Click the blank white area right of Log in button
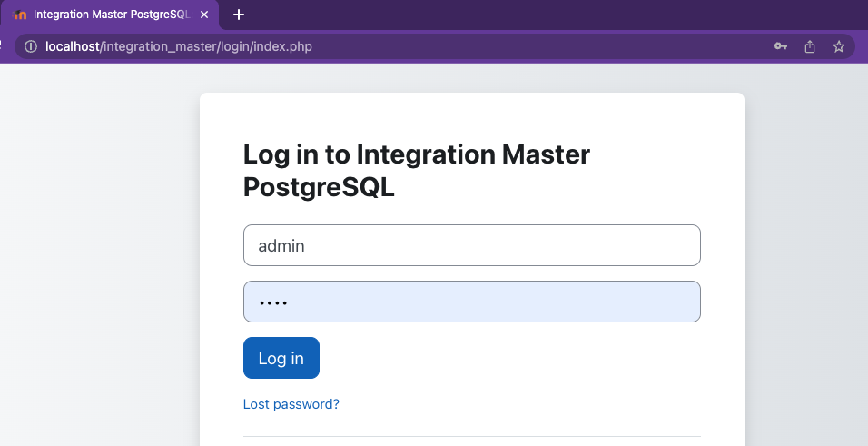 (509, 358)
